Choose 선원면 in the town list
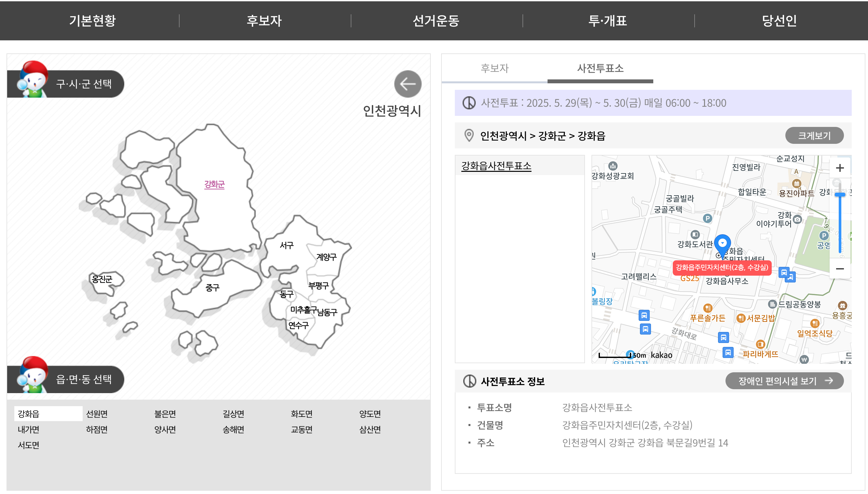868x494 pixels. 97,414
